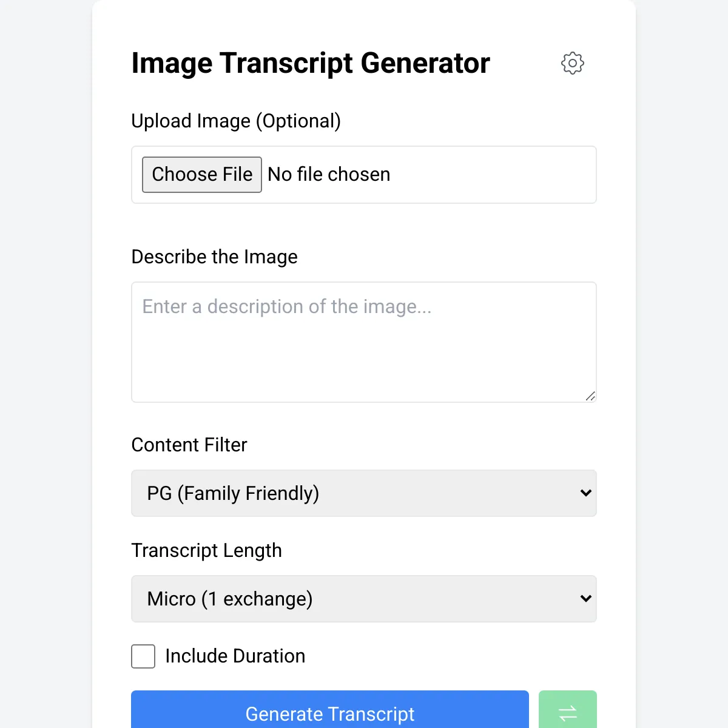Viewport: 728px width, 728px height.
Task: Click the gear icon near the title
Action: click(x=572, y=63)
